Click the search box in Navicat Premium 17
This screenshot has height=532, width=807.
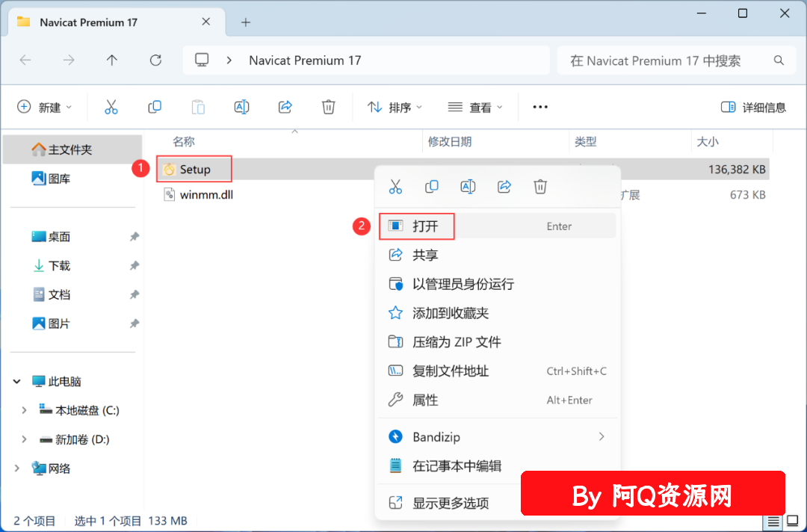(676, 61)
